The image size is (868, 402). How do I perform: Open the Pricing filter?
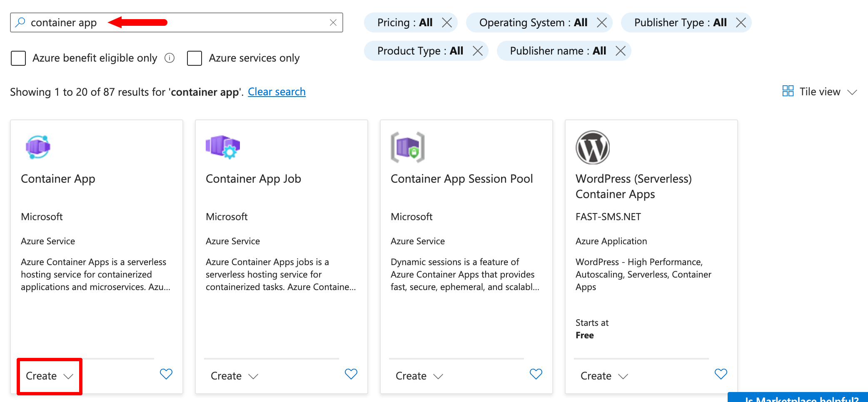(404, 22)
